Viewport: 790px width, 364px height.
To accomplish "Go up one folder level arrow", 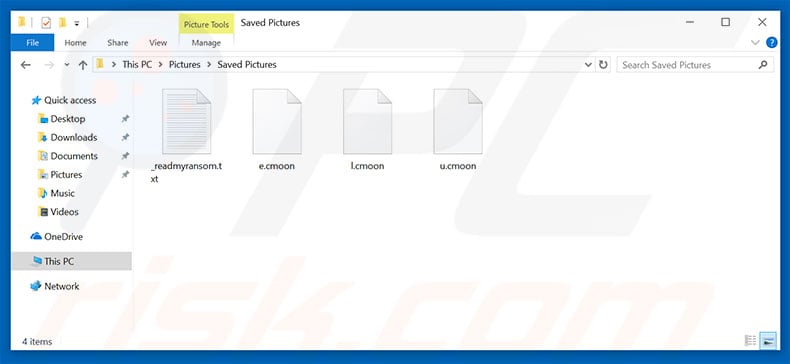I will pos(83,65).
